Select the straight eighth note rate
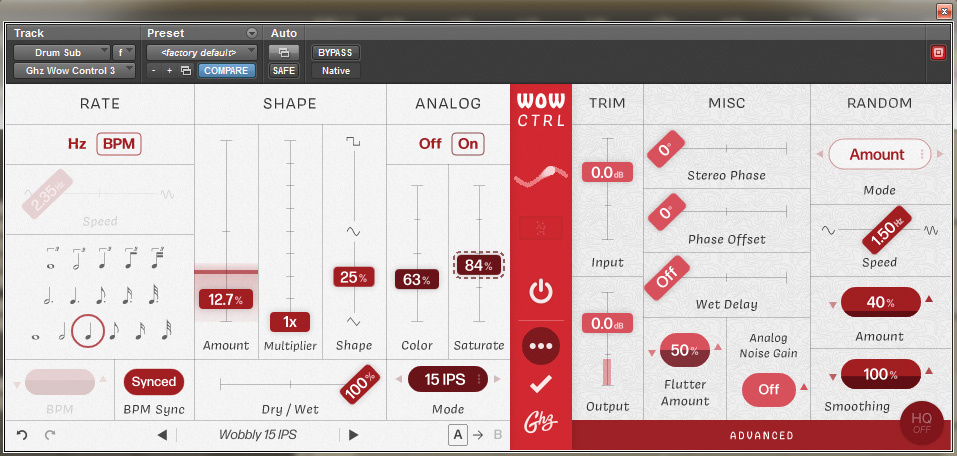957x456 pixels. pyautogui.click(x=114, y=331)
